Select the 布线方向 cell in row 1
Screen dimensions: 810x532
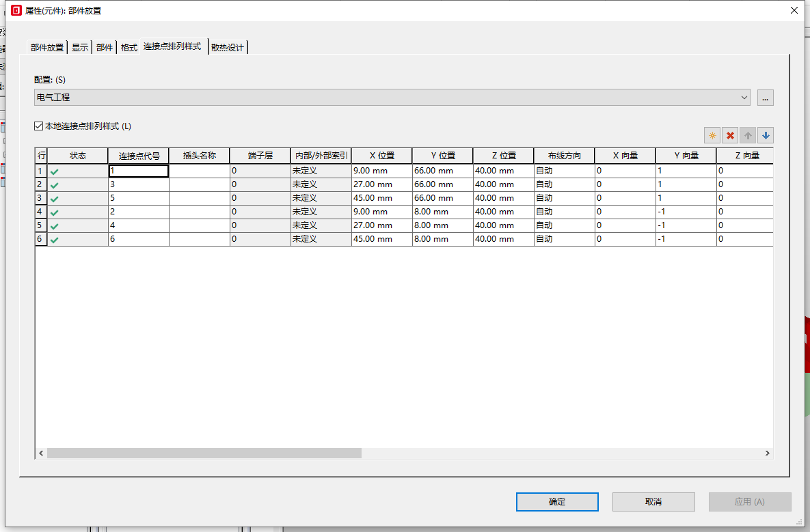[x=564, y=171]
